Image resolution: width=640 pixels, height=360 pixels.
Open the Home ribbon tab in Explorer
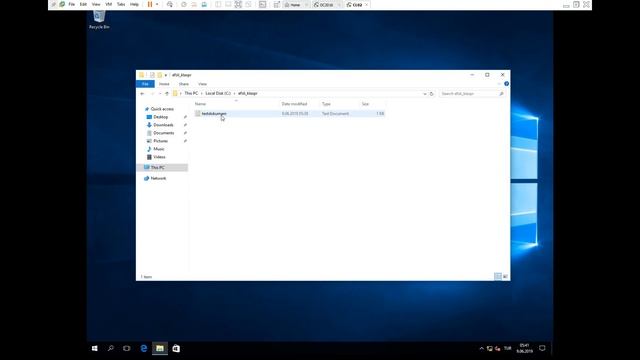pos(164,84)
